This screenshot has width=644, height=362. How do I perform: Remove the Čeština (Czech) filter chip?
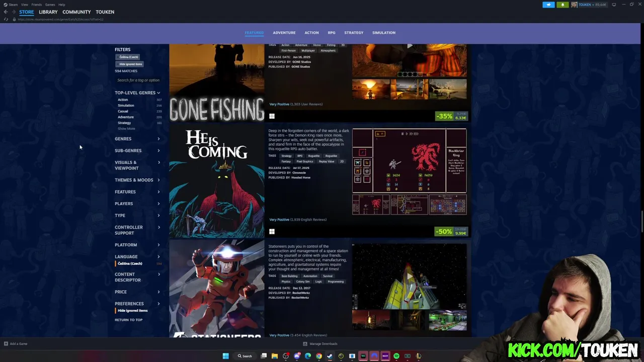pyautogui.click(x=128, y=57)
